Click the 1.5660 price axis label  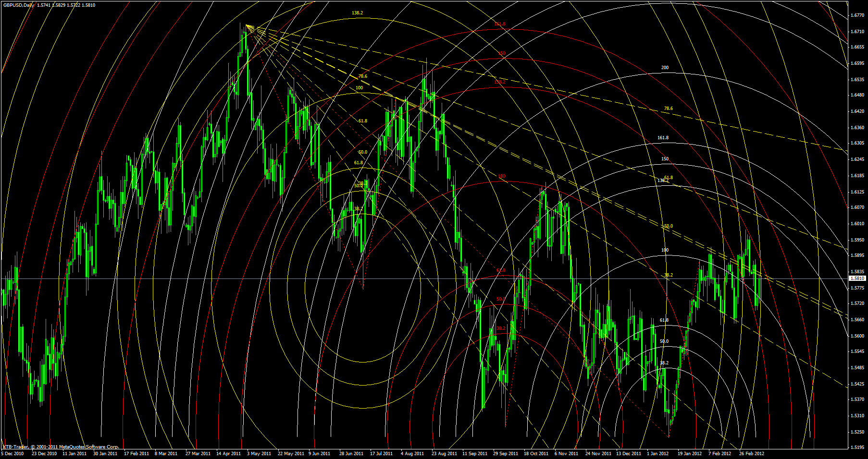(x=857, y=320)
